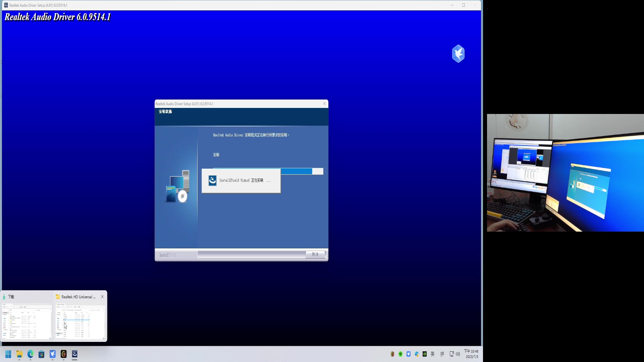Image resolution: width=644 pixels, height=362 pixels.
Task: Open Microsoft Store taskbar icon
Action: [41, 354]
